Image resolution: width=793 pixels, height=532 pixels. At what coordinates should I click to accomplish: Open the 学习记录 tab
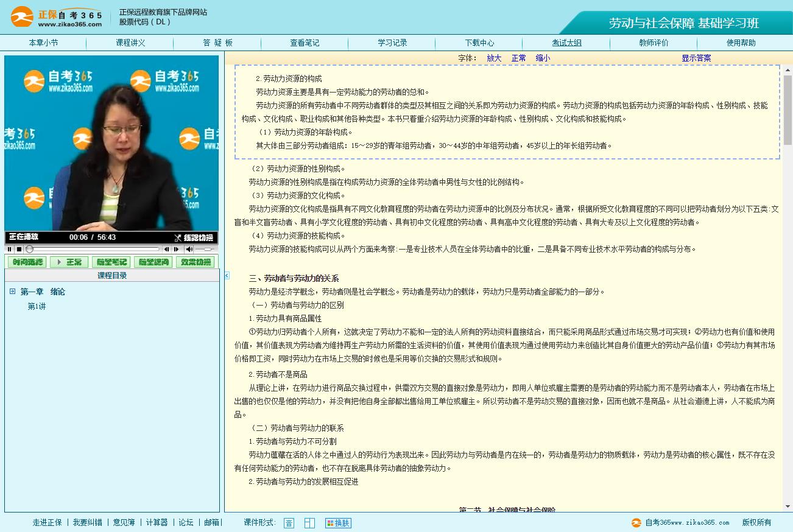392,43
